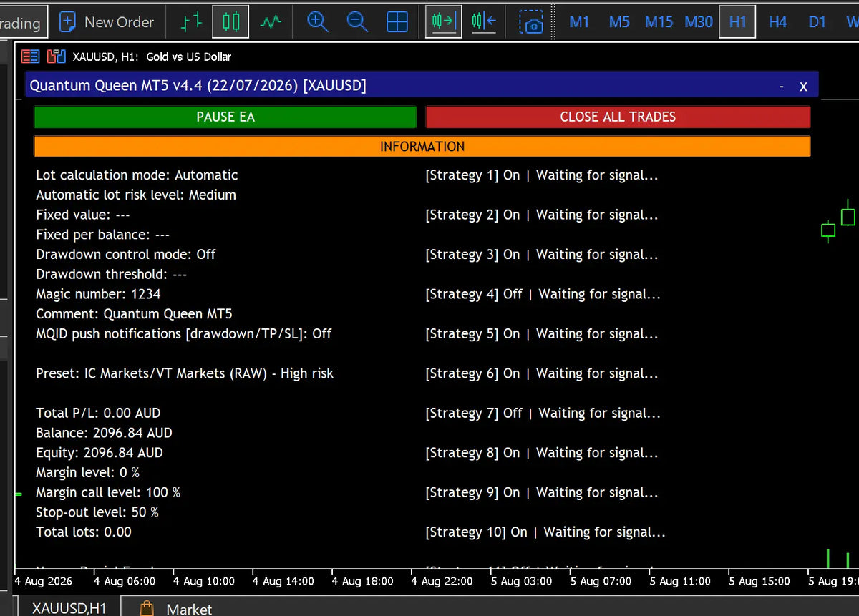Click the MQID push notifications line

click(x=183, y=333)
